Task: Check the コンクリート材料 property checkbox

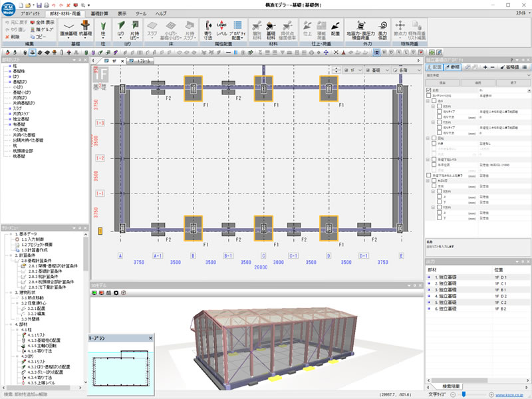Action: (x=428, y=95)
